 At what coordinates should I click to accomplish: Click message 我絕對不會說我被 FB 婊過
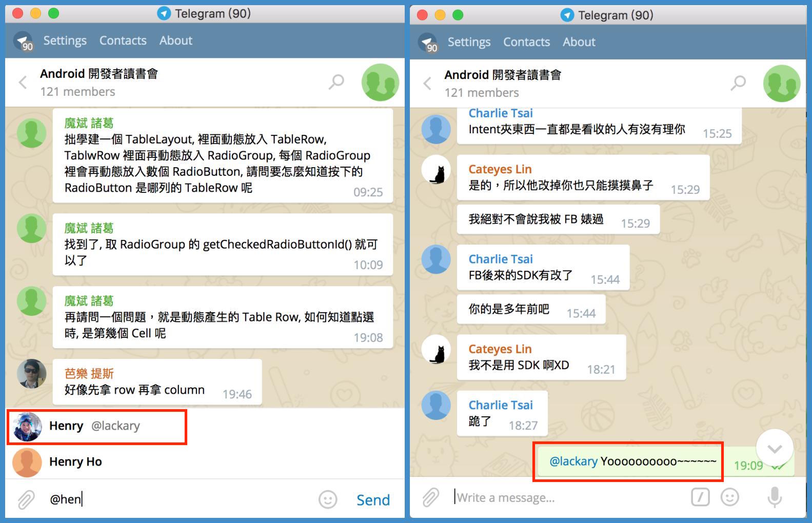536,219
